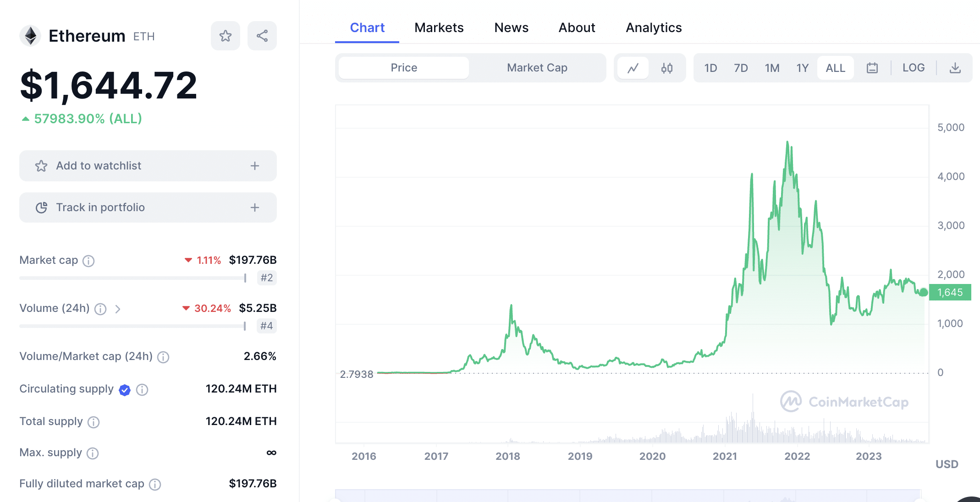This screenshot has width=980, height=502.
Task: Click the Add to watchlist button
Action: (148, 166)
